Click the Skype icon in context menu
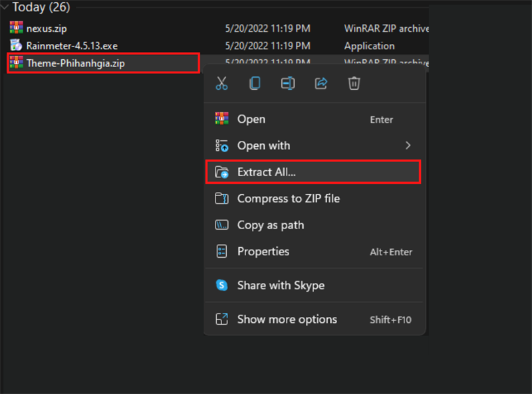The image size is (532, 394). tap(222, 285)
